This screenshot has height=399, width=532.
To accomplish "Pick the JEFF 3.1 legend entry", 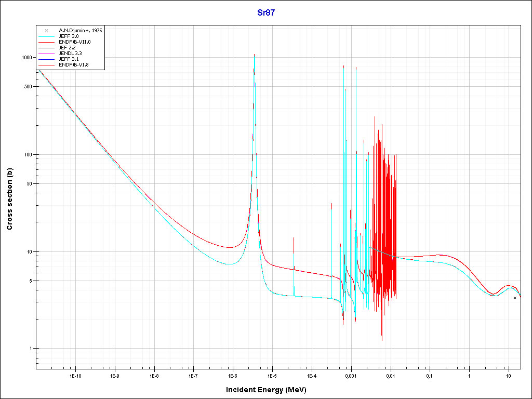I will (x=69, y=59).
